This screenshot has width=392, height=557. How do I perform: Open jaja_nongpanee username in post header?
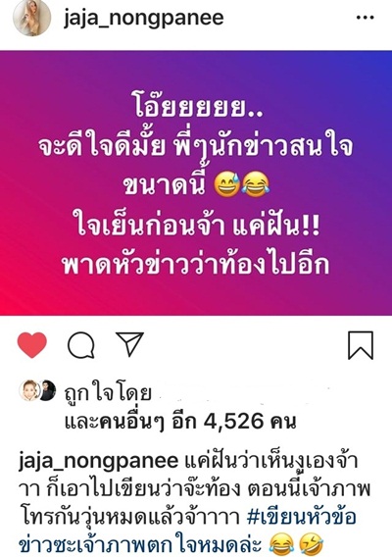(x=144, y=18)
